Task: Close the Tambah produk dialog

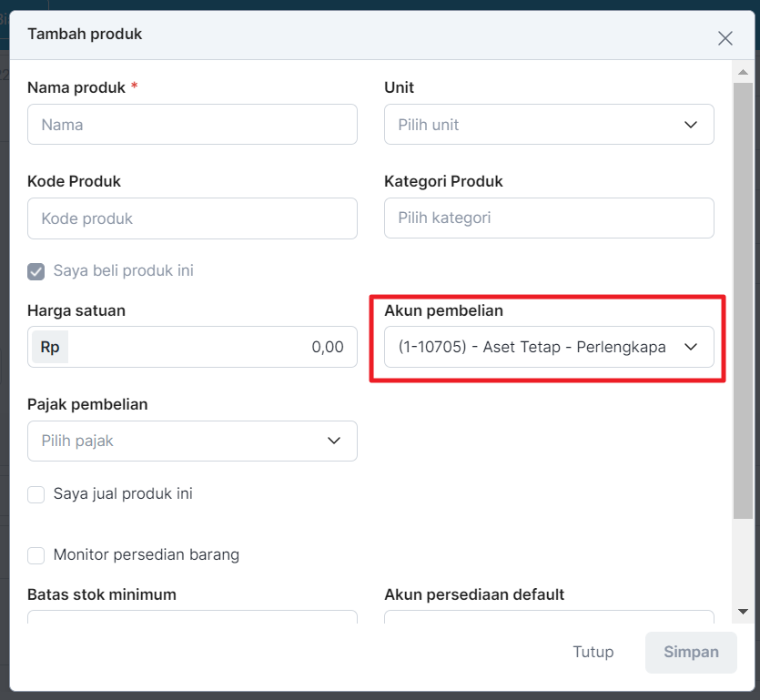Action: click(725, 38)
